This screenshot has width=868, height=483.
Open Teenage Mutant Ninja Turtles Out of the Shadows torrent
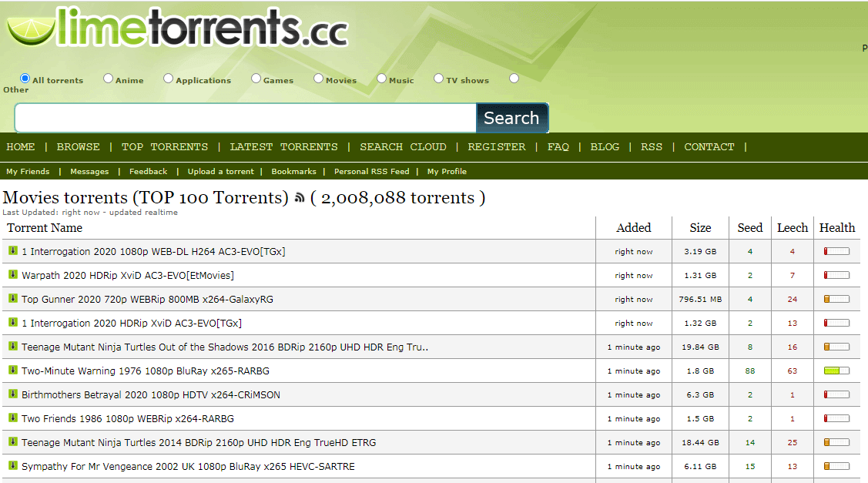click(225, 347)
